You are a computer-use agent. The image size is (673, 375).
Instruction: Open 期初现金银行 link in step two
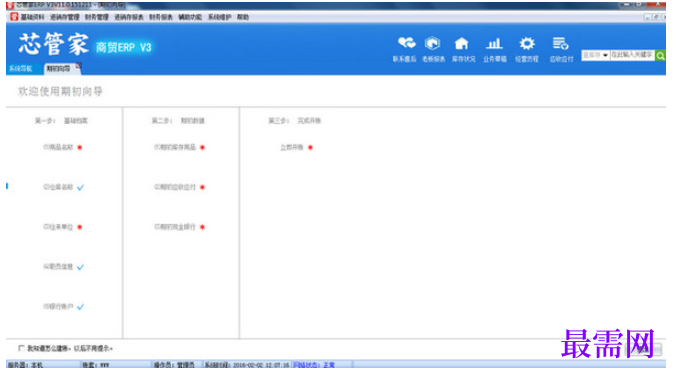pyautogui.click(x=175, y=227)
